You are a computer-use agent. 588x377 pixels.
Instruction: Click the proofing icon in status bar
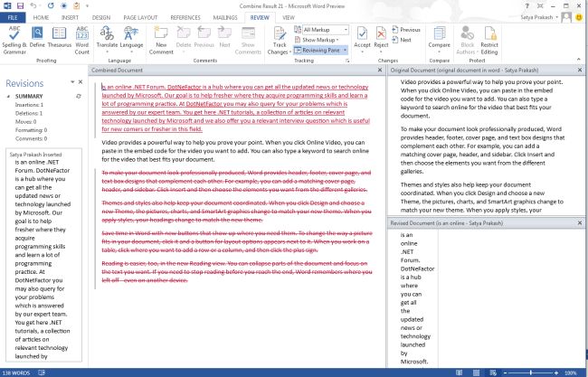(x=42, y=372)
